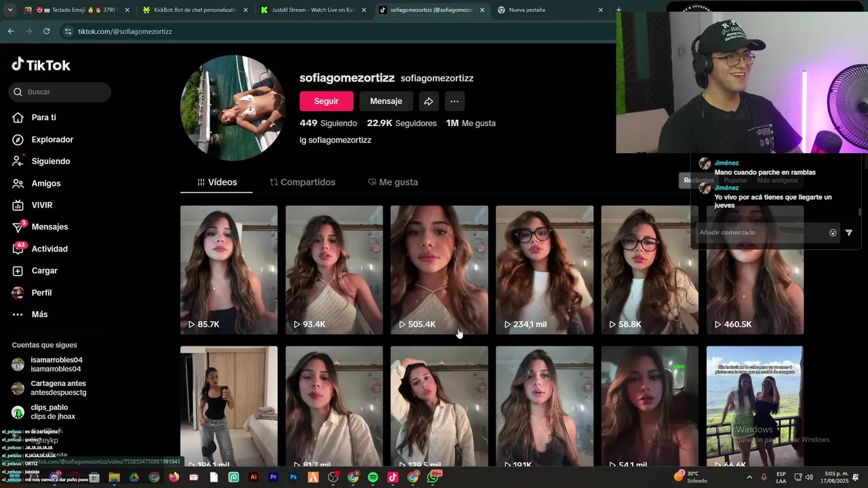Switch to profile Me gusta tab
The width and height of the screenshot is (868, 488).
pyautogui.click(x=393, y=182)
